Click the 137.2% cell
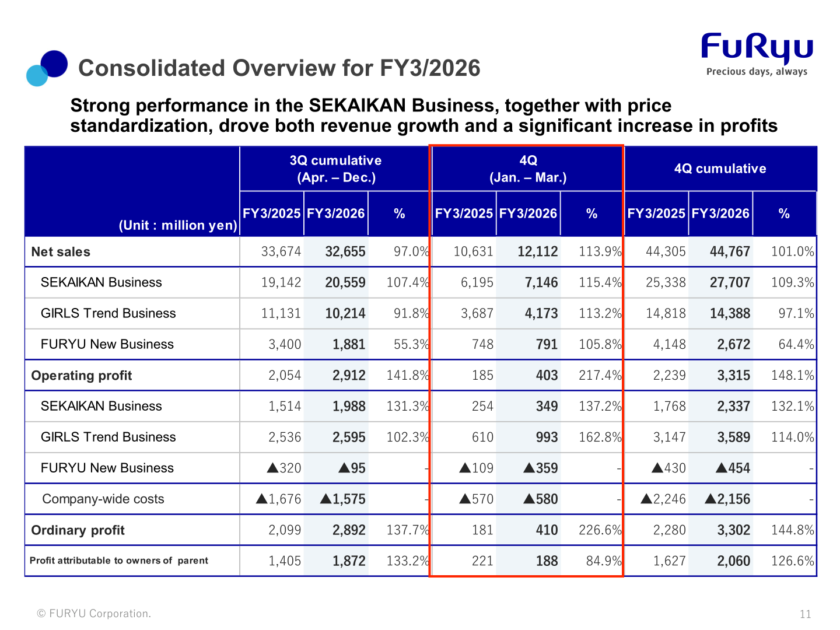This screenshot has height=630, width=840. click(x=600, y=406)
